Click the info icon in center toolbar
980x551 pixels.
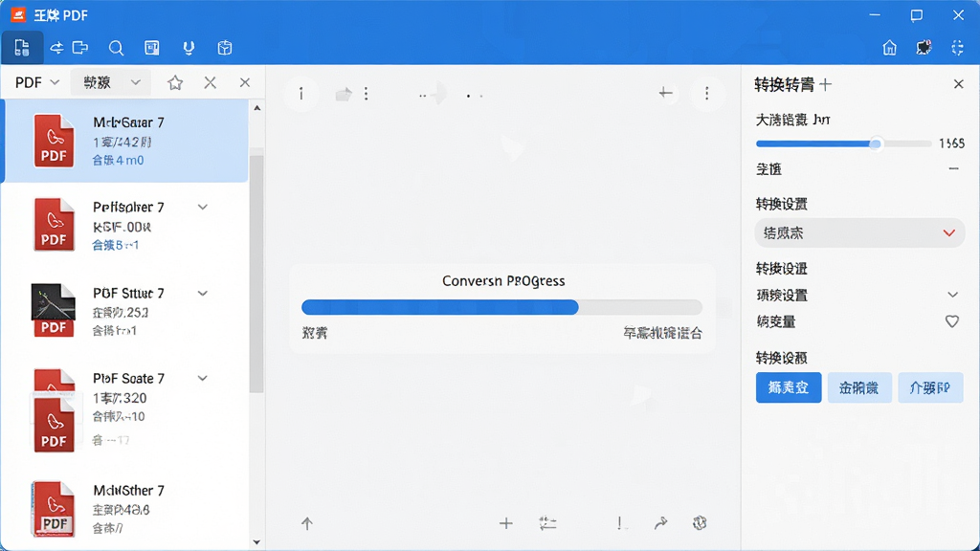tap(301, 94)
